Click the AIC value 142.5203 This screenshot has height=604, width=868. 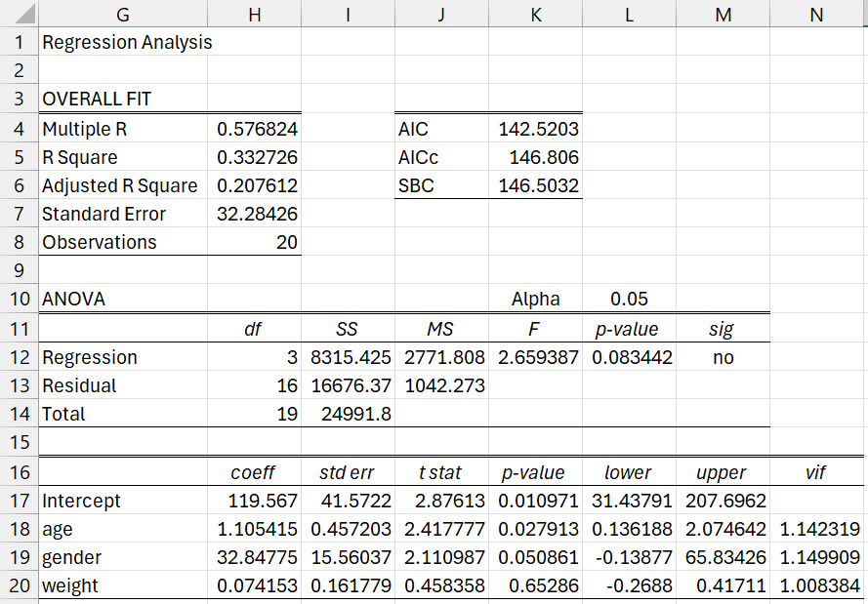point(537,129)
